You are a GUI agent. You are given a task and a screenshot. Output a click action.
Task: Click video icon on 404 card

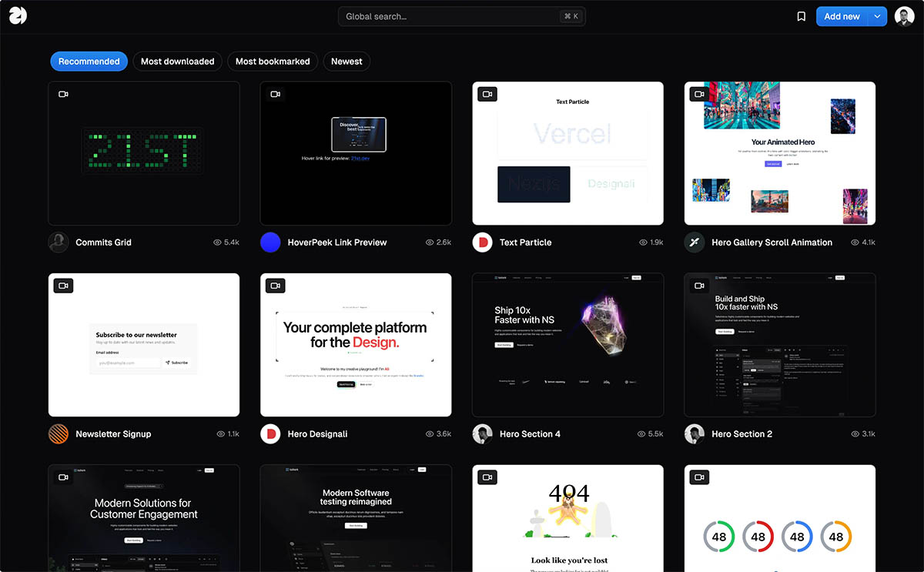487,477
